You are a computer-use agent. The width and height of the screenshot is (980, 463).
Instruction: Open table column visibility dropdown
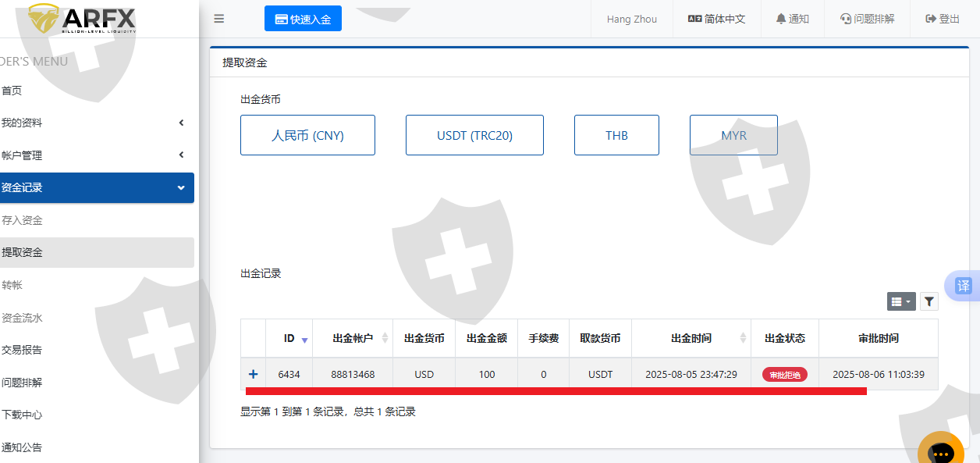900,301
